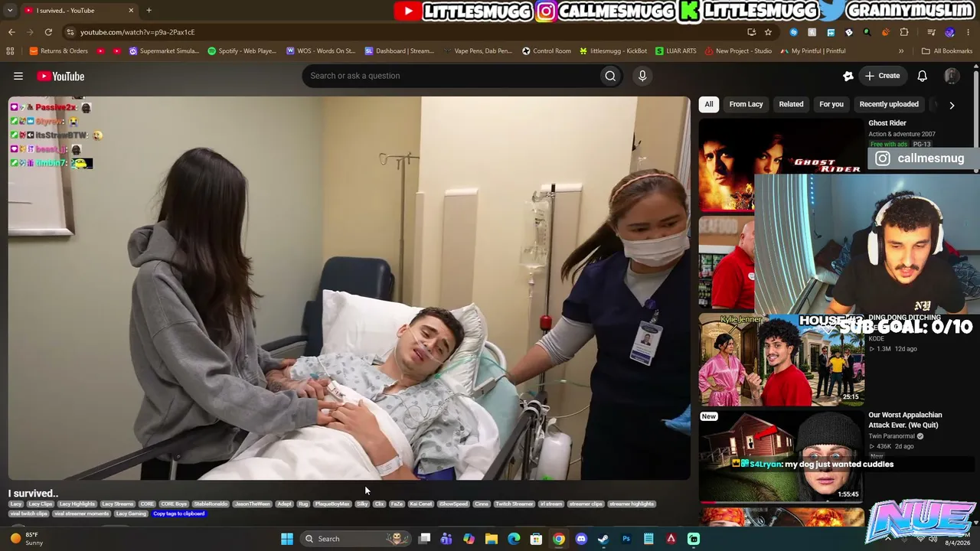Select the For you filter chip
The height and width of the screenshot is (551, 980).
(x=831, y=104)
